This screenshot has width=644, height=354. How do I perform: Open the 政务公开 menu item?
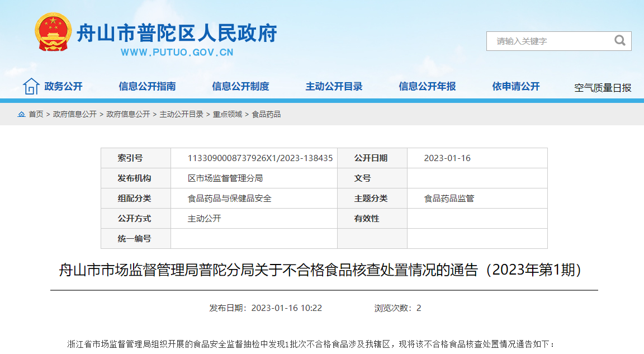coord(63,86)
